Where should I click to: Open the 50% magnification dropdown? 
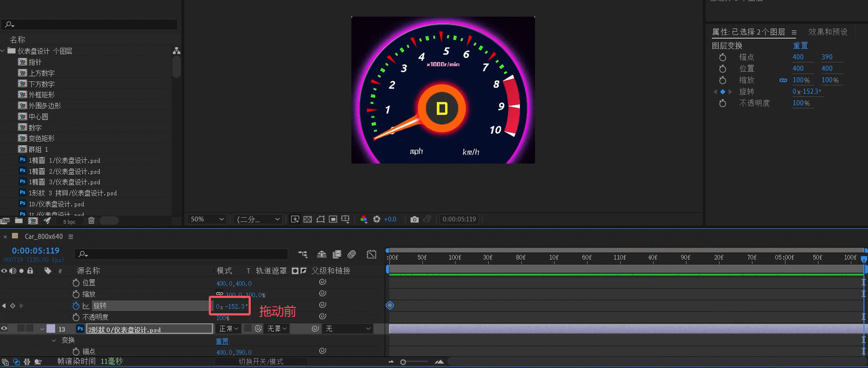[x=207, y=219]
